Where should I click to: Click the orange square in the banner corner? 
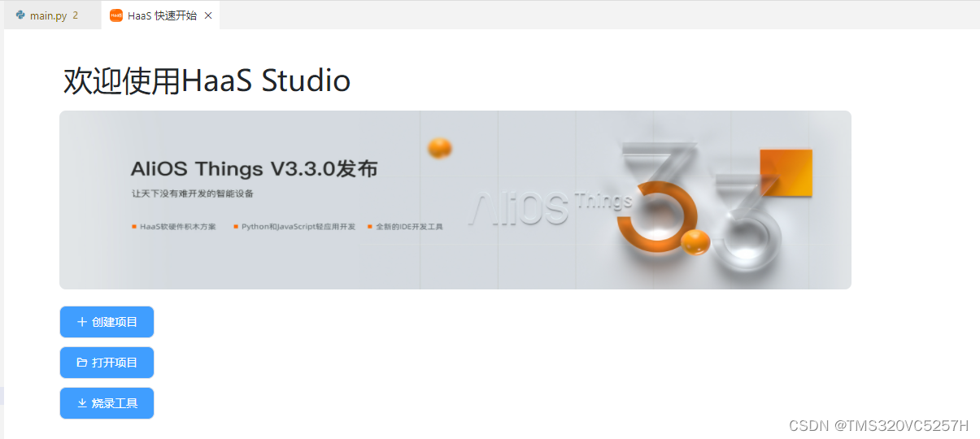[786, 172]
